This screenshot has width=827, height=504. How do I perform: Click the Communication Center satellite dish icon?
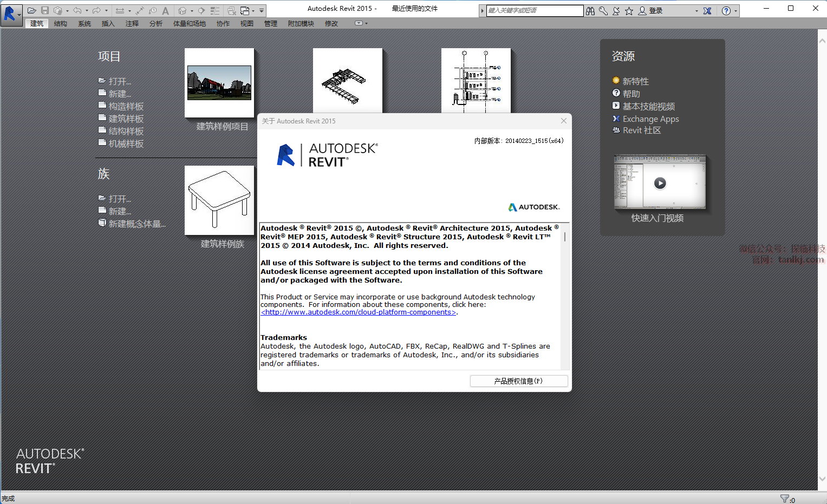pos(616,11)
